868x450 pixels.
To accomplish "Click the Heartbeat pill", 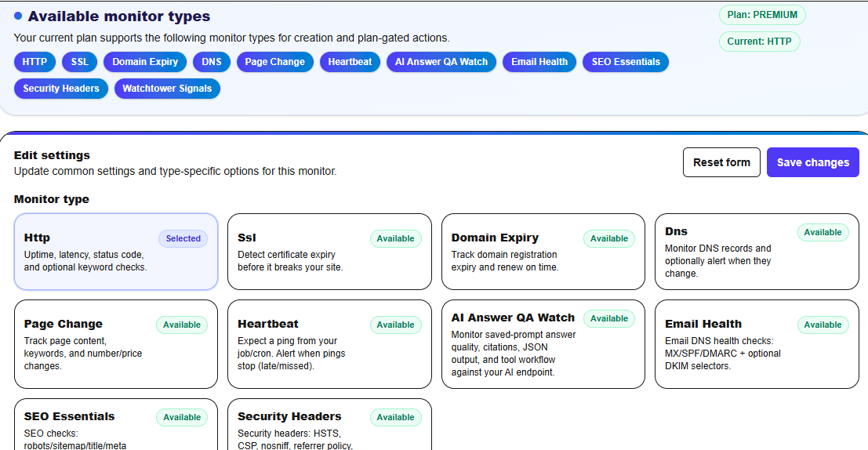I will [x=350, y=62].
